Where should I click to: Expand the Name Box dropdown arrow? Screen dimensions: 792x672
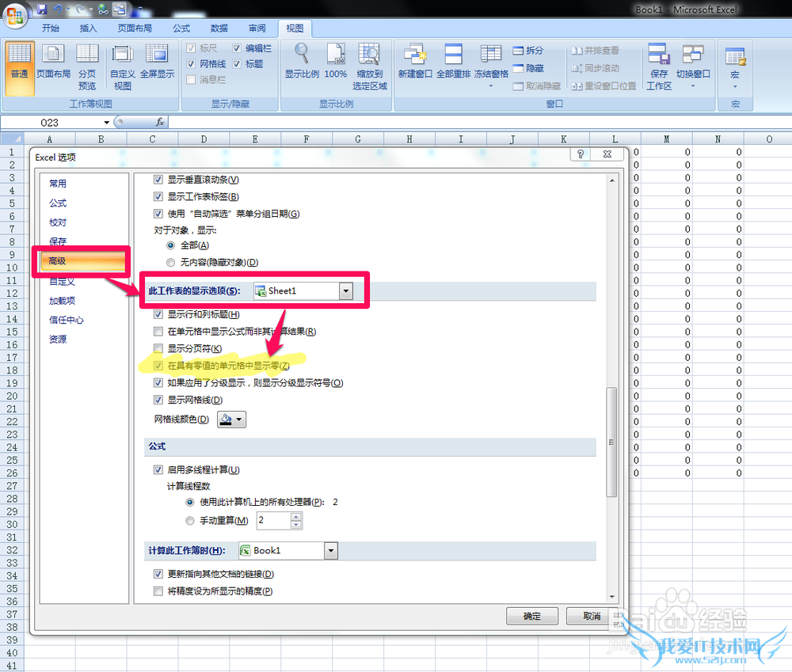(107, 123)
